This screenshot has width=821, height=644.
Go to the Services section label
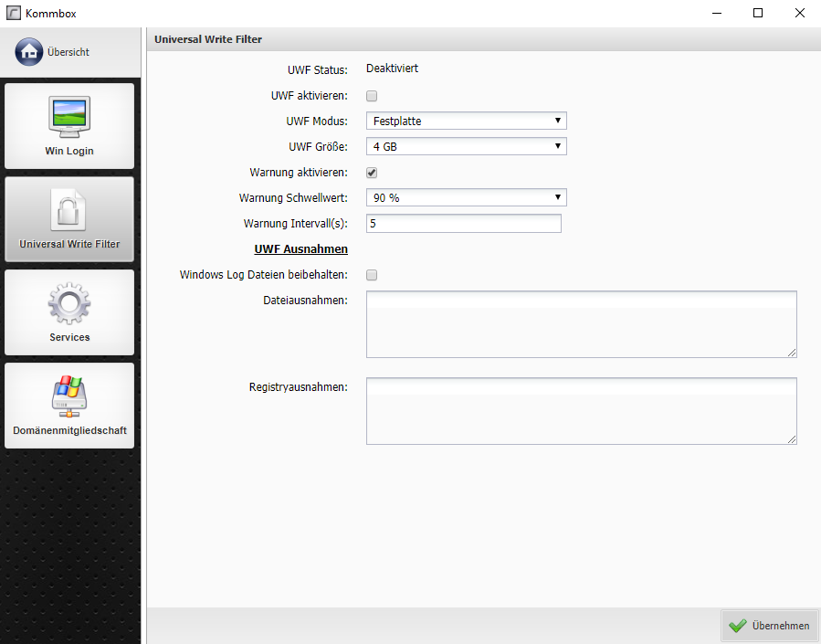tap(69, 337)
